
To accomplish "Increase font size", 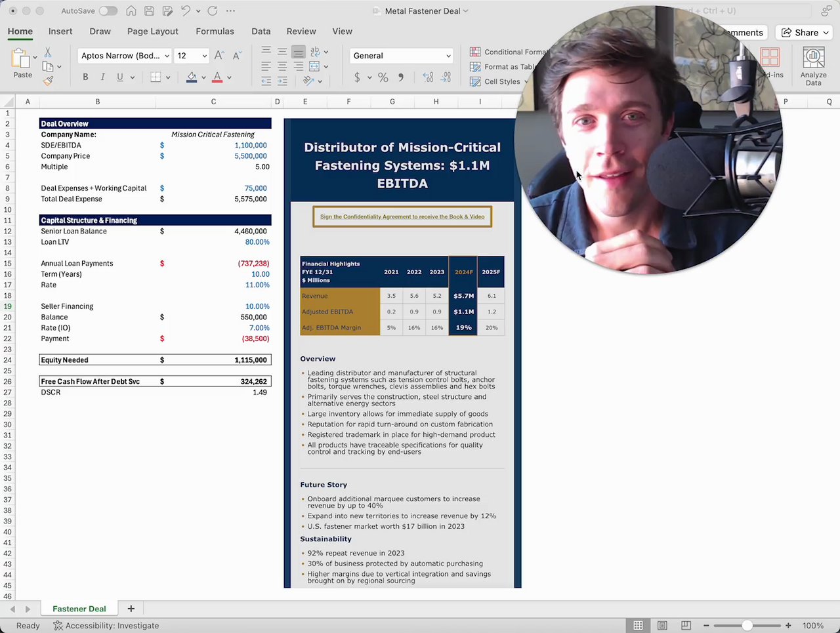I will (219, 56).
